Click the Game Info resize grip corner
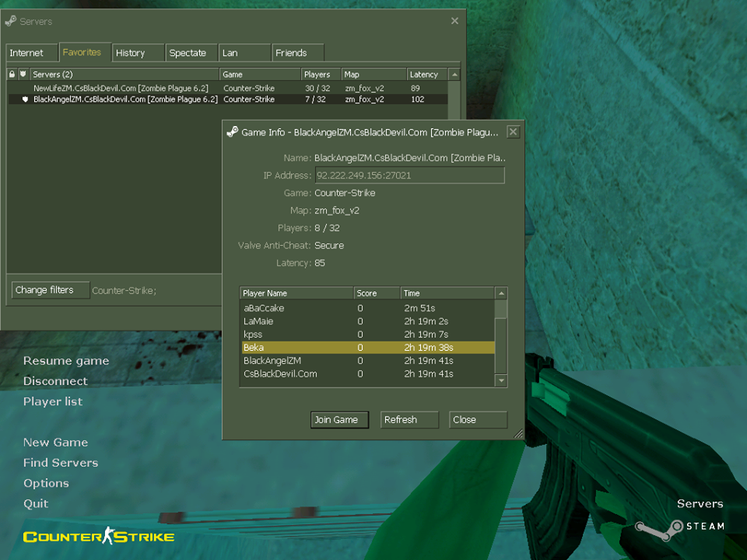747x560 pixels. click(x=519, y=434)
